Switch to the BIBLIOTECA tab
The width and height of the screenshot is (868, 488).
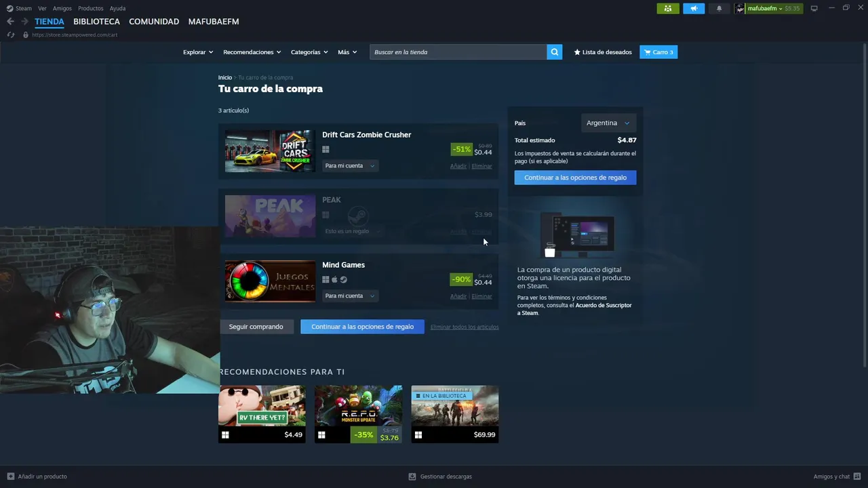point(96,22)
